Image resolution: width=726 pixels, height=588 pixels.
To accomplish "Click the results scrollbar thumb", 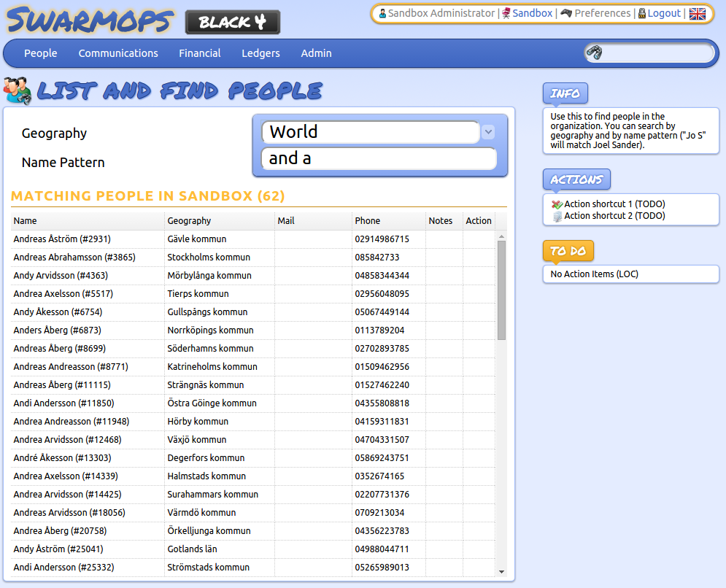I will 501,290.
